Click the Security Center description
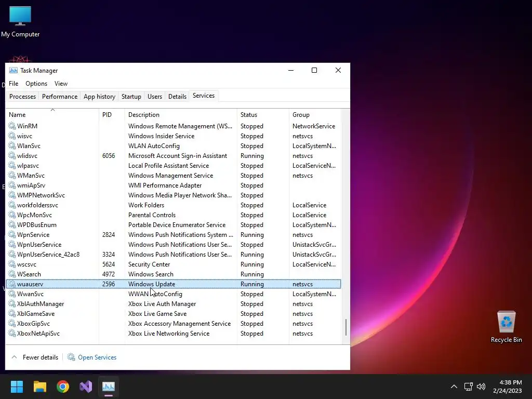This screenshot has height=399, width=532. coord(149,264)
